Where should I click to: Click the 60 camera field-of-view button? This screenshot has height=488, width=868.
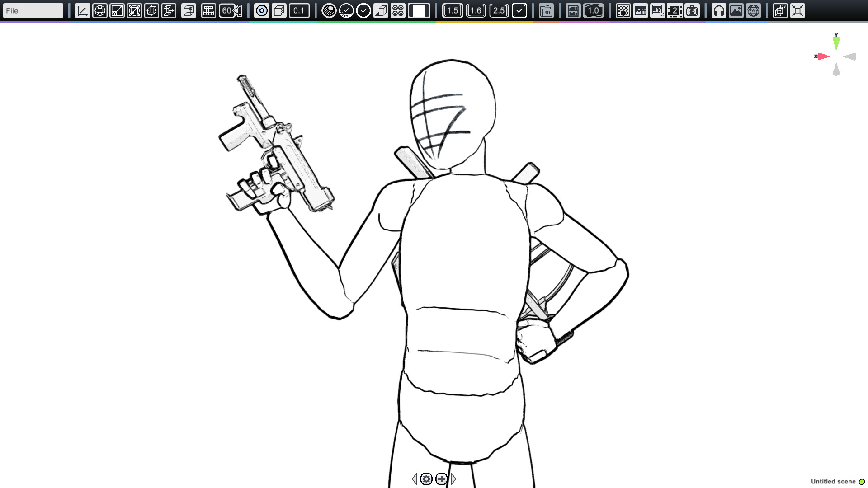[x=231, y=10]
